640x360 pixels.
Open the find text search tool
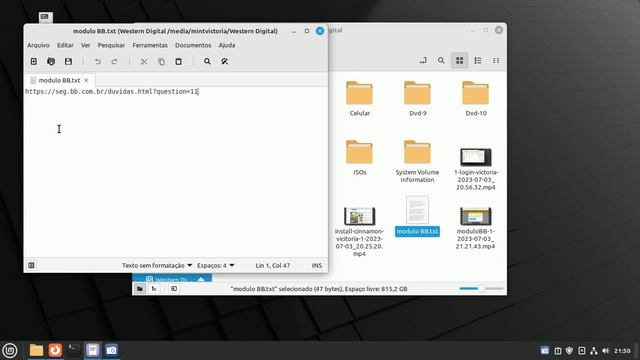click(x=207, y=61)
